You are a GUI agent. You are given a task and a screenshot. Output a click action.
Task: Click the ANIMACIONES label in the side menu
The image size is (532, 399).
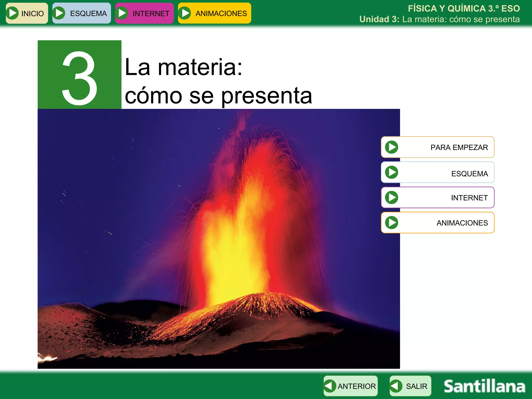tap(462, 223)
